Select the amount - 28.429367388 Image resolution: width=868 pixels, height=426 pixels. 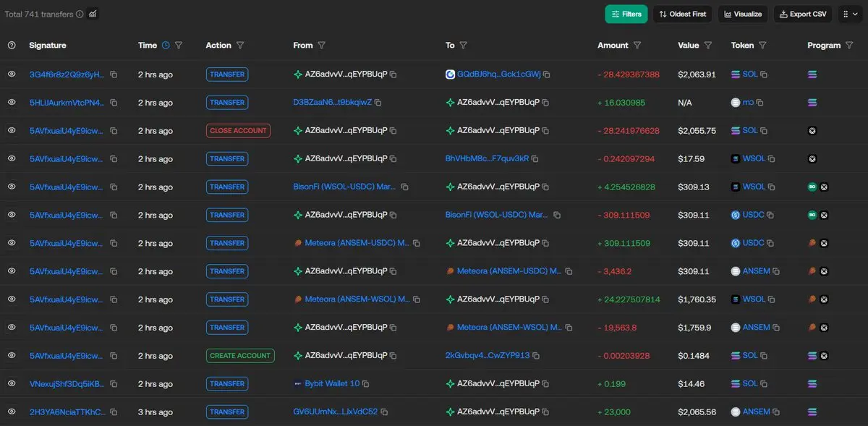click(x=629, y=74)
